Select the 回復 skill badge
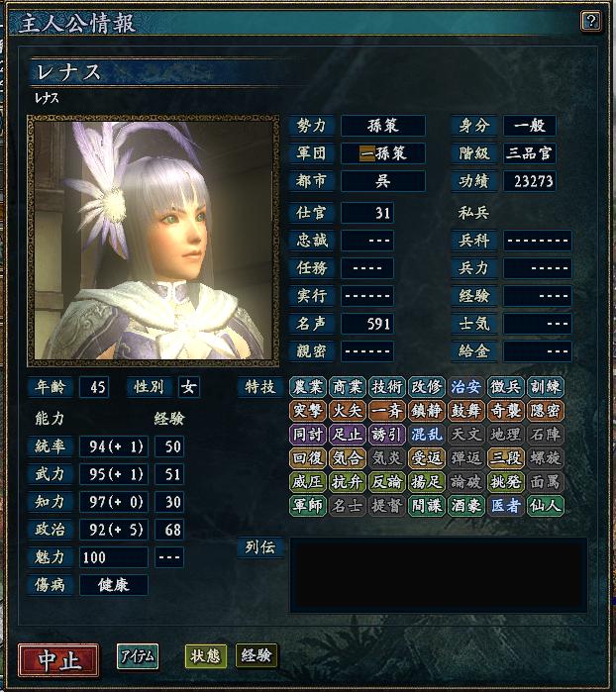Screen dimensions: 616x692 pos(308,458)
